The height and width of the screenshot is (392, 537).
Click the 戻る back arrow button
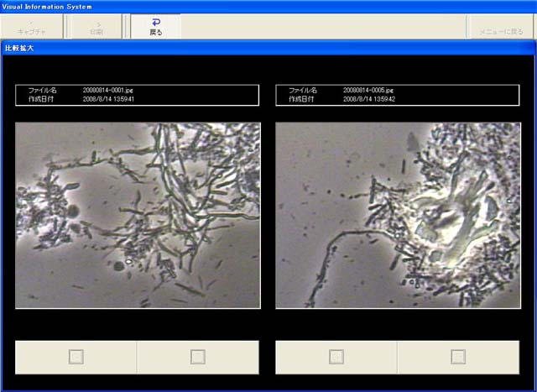tap(155, 26)
